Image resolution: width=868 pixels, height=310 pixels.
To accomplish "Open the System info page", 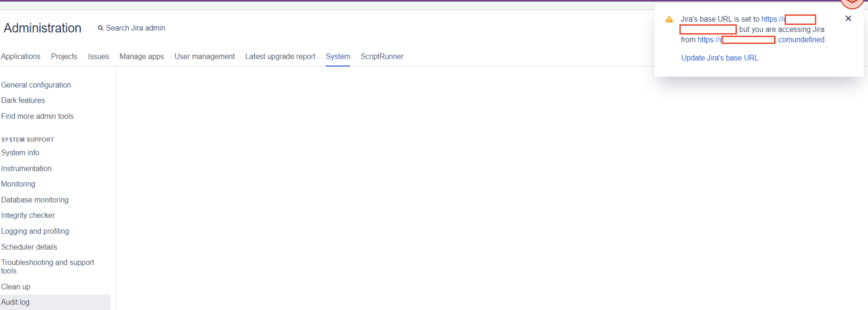I will click(20, 153).
